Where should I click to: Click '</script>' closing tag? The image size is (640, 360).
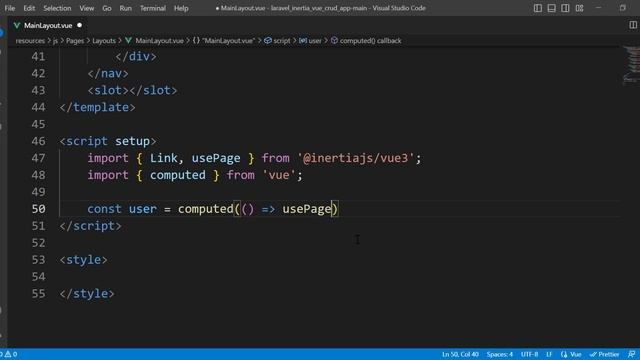91,226
